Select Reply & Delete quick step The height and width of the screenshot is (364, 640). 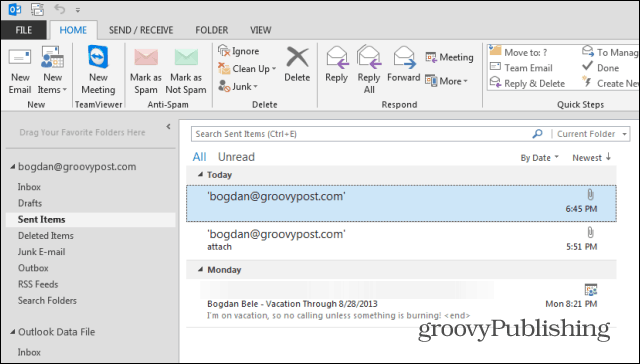click(x=527, y=83)
